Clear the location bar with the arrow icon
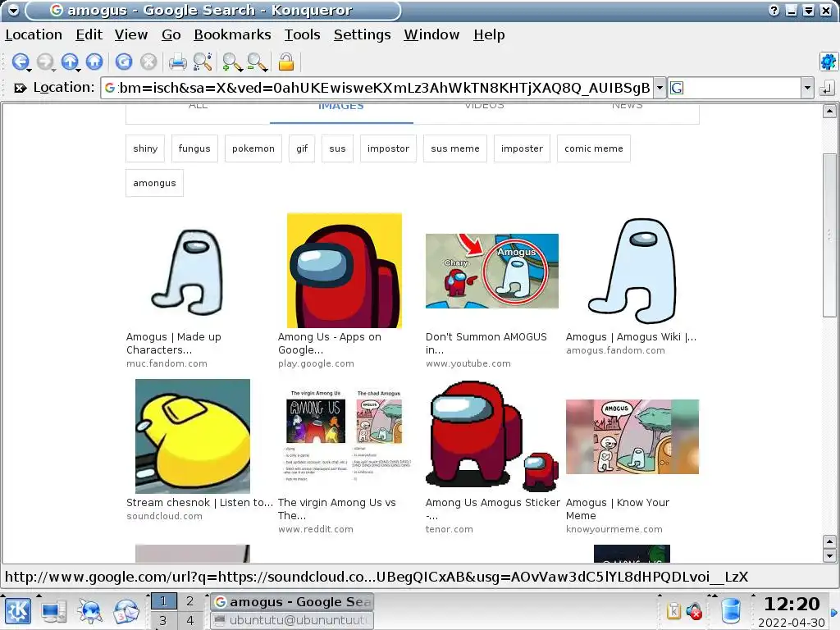This screenshot has width=840, height=630. point(20,88)
